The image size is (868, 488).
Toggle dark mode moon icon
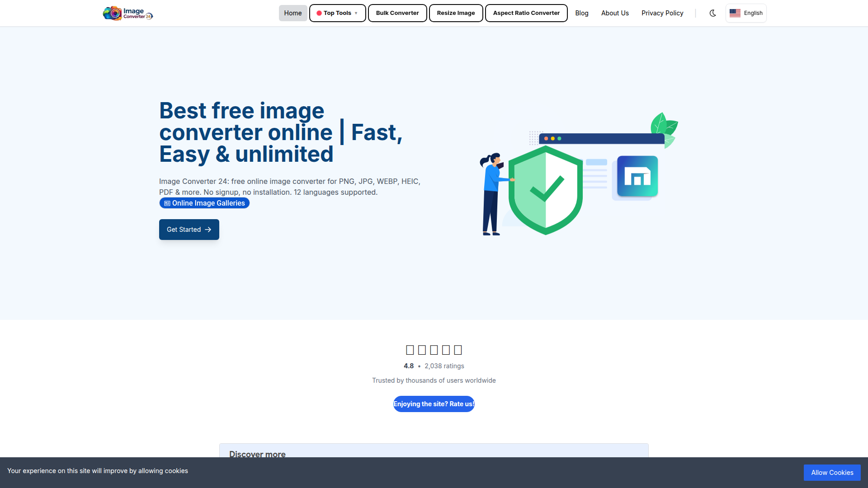(713, 13)
